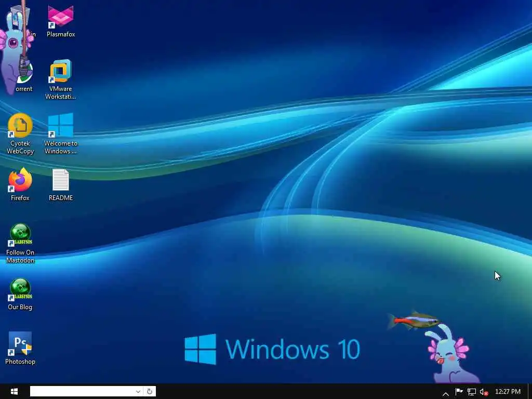Viewport: 532px width, 399px height.
Task: Select the Our Blog desktop shortcut
Action: 20,294
